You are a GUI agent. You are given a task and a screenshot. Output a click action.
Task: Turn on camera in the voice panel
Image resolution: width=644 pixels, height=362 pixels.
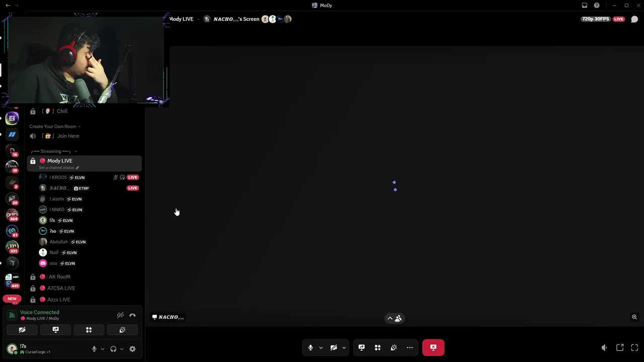point(22,330)
